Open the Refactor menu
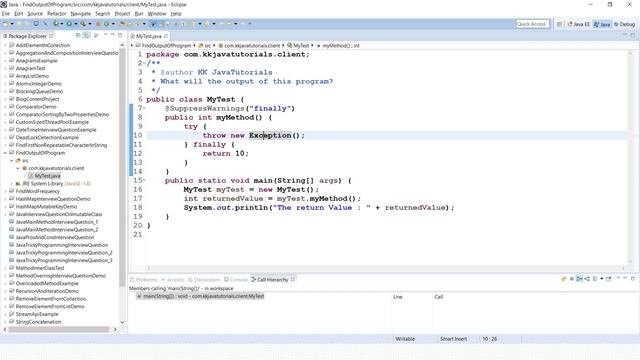Viewport: 640px width, 360px height. pos(57,13)
